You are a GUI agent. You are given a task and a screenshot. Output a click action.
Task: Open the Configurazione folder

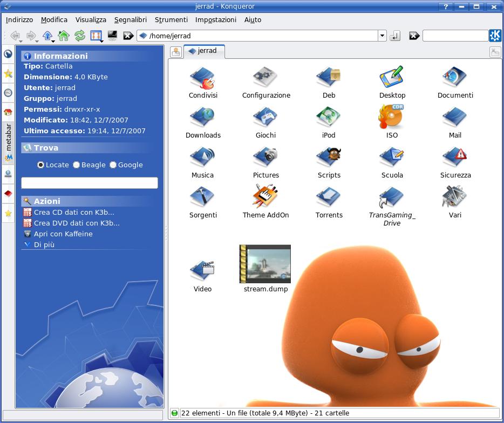(x=266, y=83)
